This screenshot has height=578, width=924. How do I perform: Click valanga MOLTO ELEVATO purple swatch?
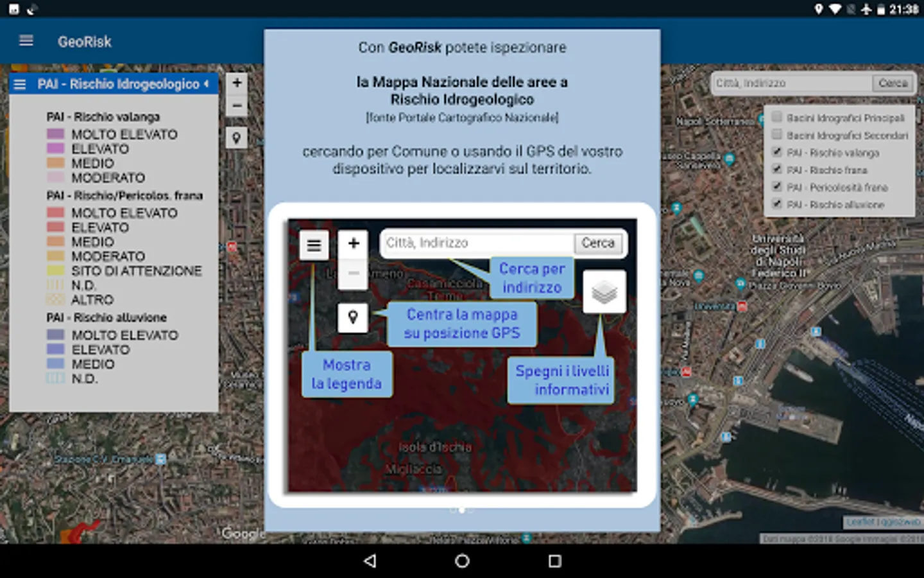click(56, 134)
